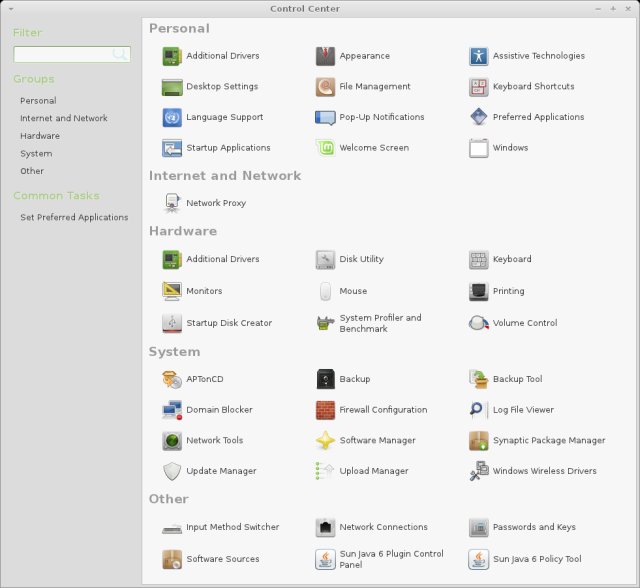This screenshot has width=640, height=588.
Task: Open window menu arrow in title bar
Action: (11, 9)
